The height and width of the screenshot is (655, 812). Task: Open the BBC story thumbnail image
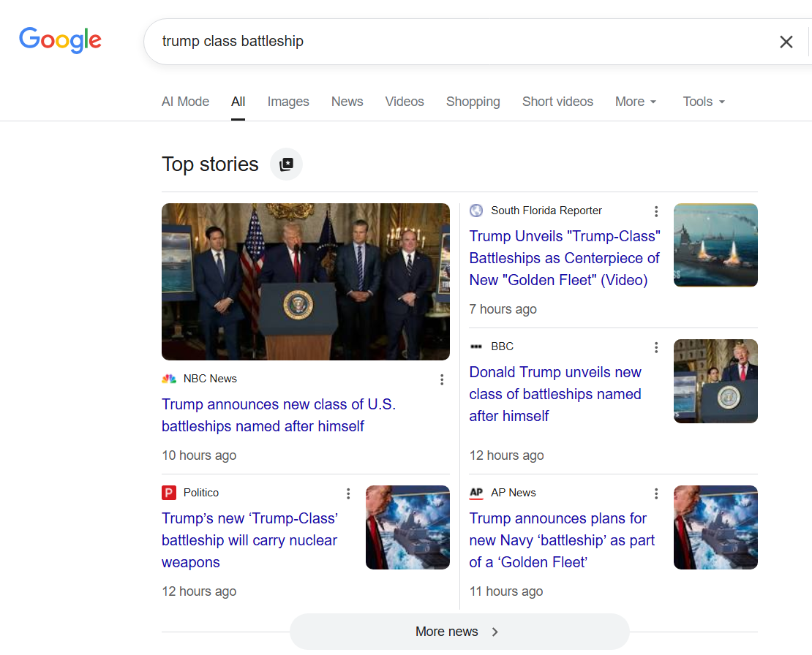715,381
